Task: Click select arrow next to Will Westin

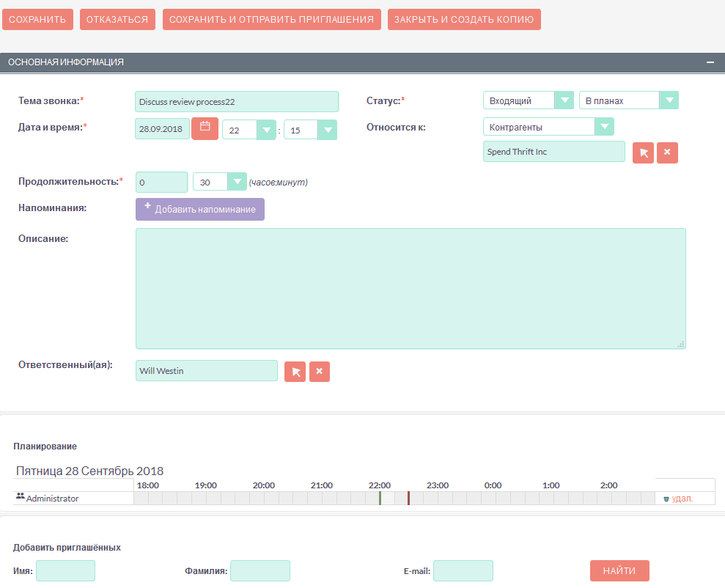Action: pos(295,372)
